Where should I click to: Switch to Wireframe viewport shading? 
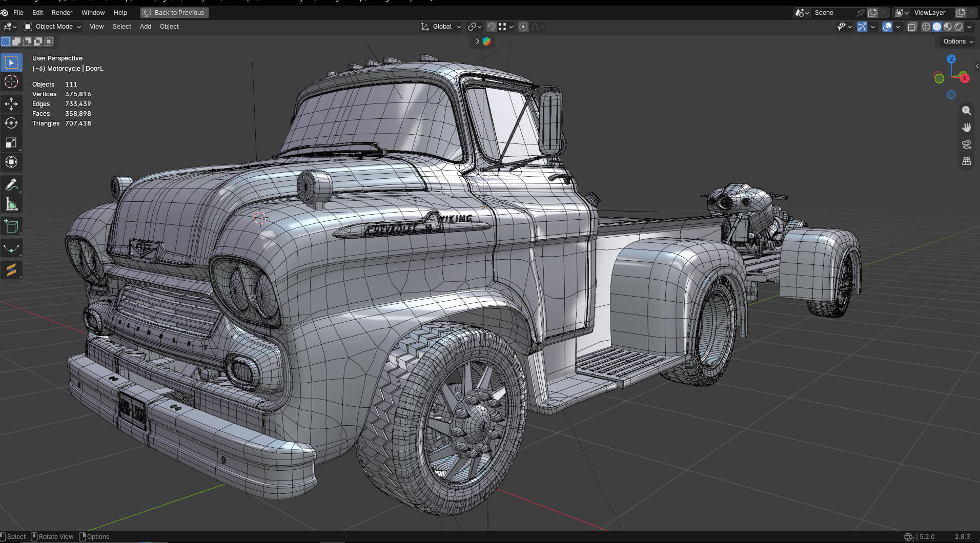tap(926, 27)
